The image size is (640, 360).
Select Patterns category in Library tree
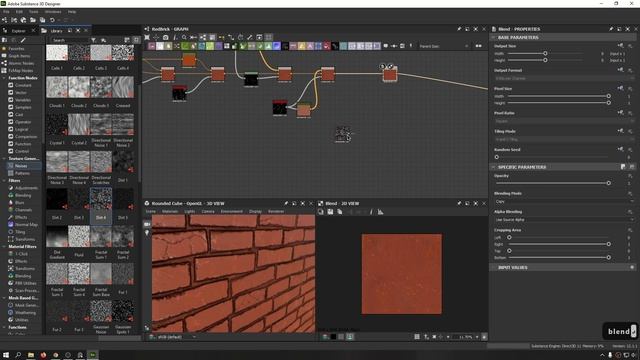(22, 173)
